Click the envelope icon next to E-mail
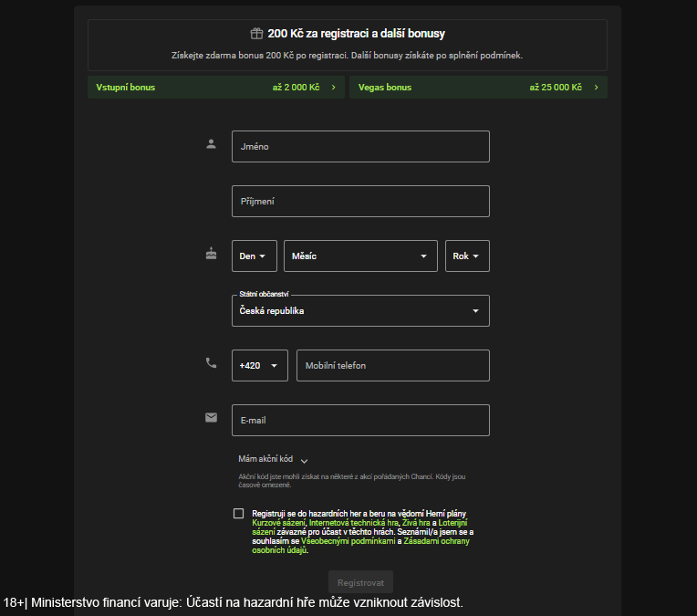Screen dimensions: 697x616 212,418
